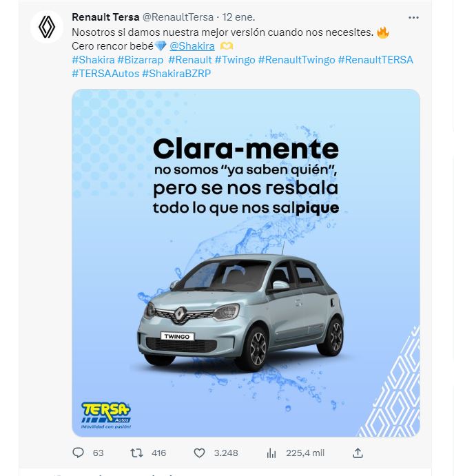Share the tweet with the upload arrow icon
454x476 pixels.
click(358, 453)
